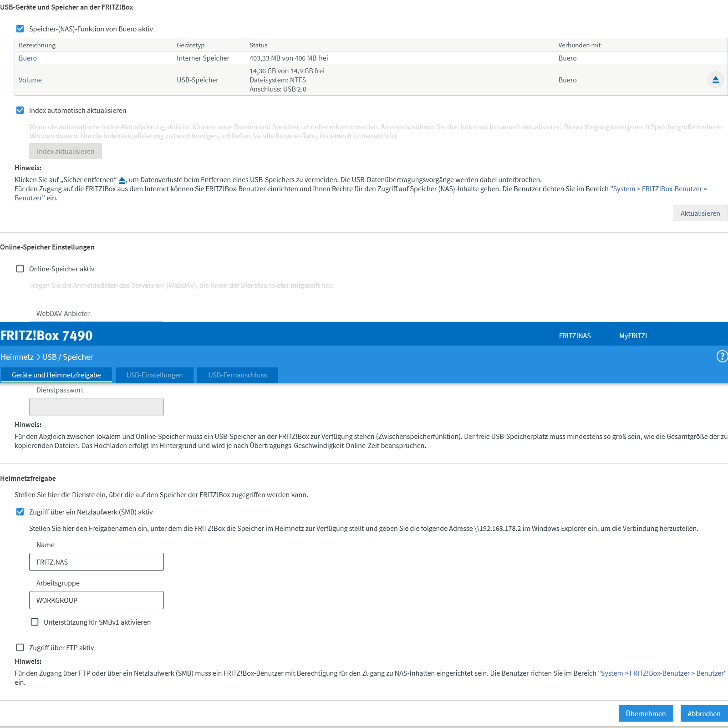Click the Heimnetzfreigabe section heading
This screenshot has width=728, height=728.
28,478
